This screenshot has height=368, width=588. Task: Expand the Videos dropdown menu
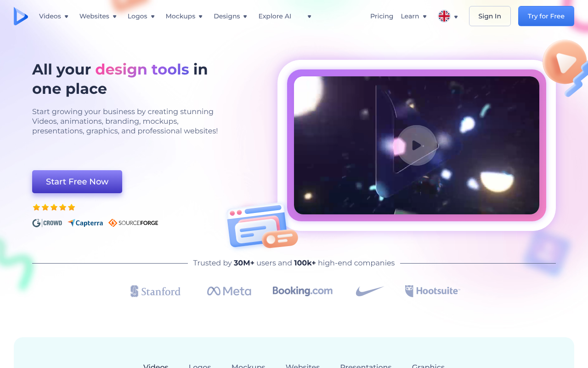click(x=53, y=16)
